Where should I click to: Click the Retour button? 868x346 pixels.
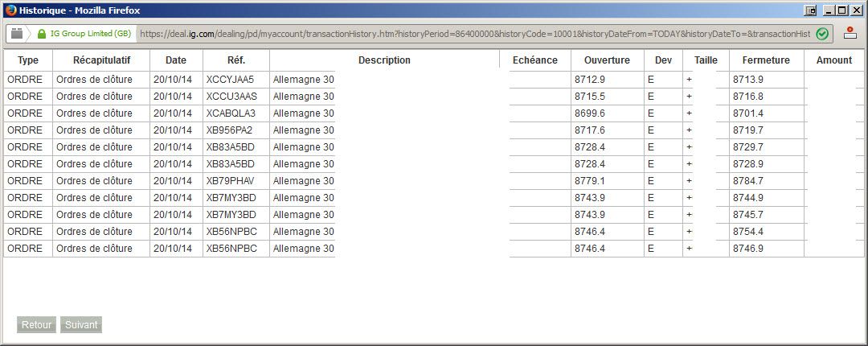coord(36,325)
